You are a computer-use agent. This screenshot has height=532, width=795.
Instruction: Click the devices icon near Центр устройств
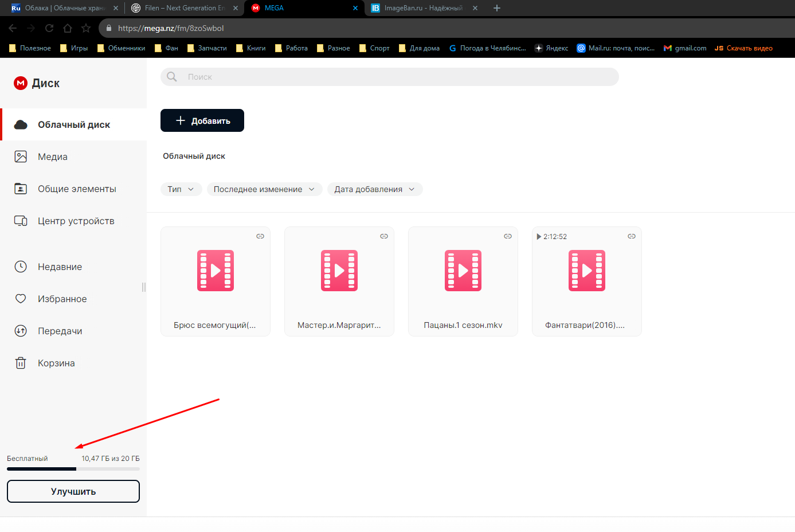coord(21,221)
